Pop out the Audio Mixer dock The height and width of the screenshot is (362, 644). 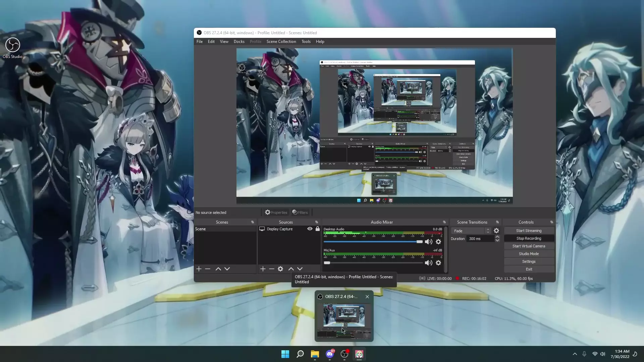coord(444,222)
